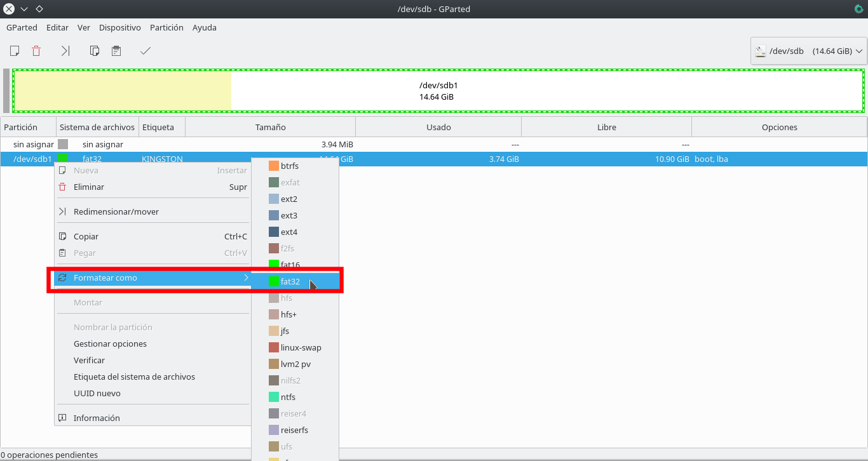This screenshot has width=868, height=461.
Task: Format as hfs+ from the submenu
Action: coord(295,314)
